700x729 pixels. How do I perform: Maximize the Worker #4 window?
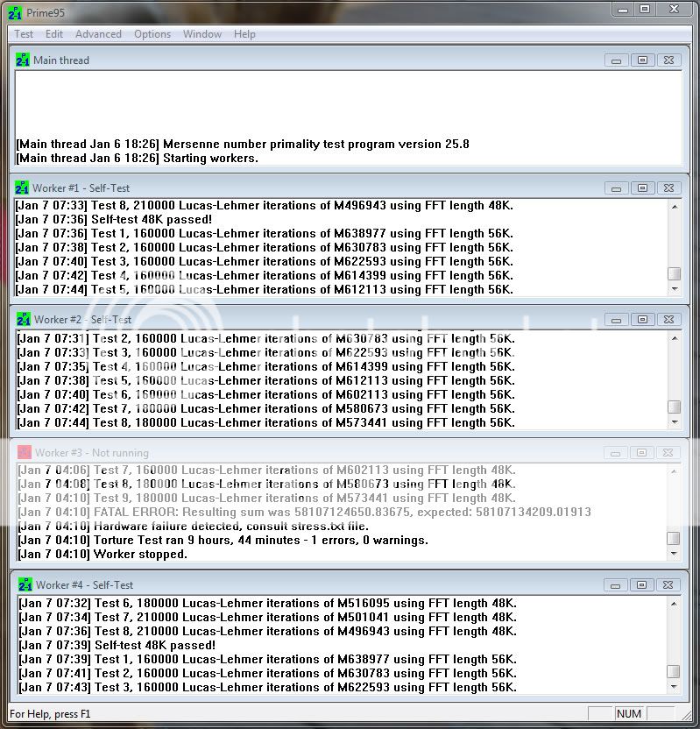click(x=641, y=585)
